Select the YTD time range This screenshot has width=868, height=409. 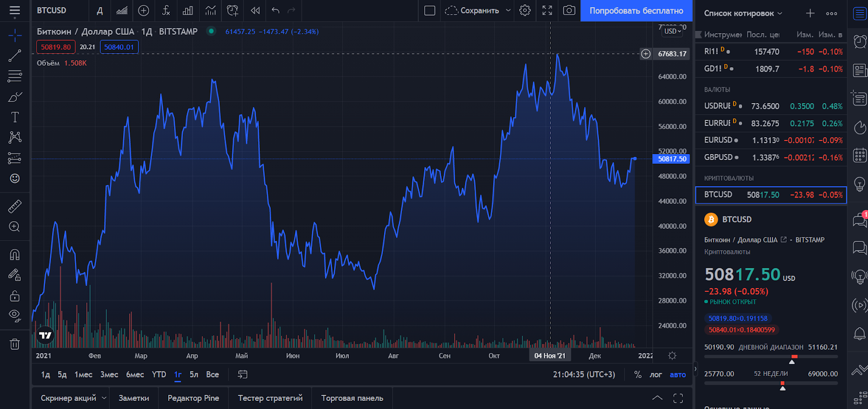[159, 374]
